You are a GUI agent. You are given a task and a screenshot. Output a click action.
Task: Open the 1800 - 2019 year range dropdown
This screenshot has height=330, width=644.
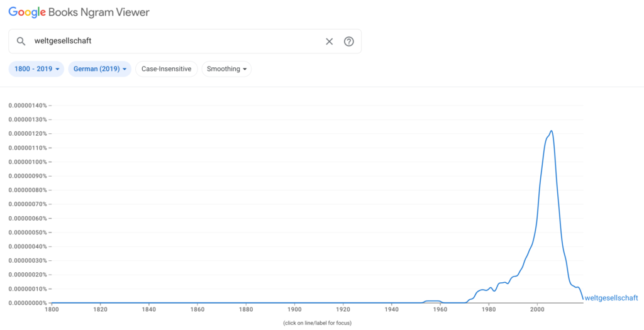coord(37,69)
